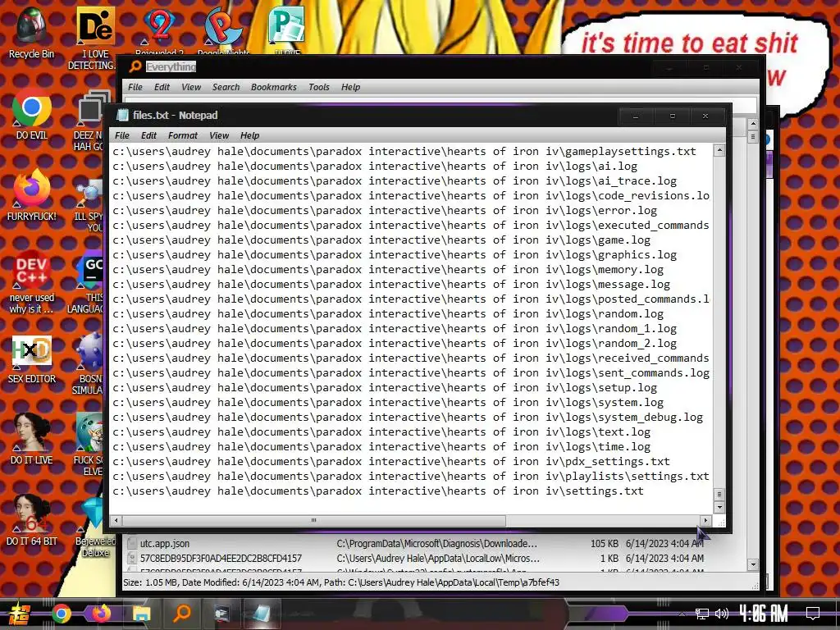Open Notepad File menu

click(122, 135)
